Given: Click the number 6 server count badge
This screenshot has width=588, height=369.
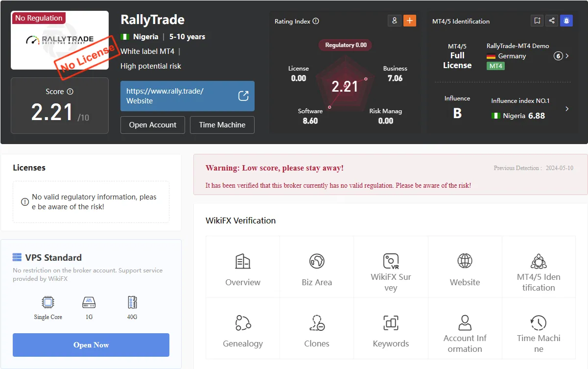Looking at the screenshot, I should (558, 56).
